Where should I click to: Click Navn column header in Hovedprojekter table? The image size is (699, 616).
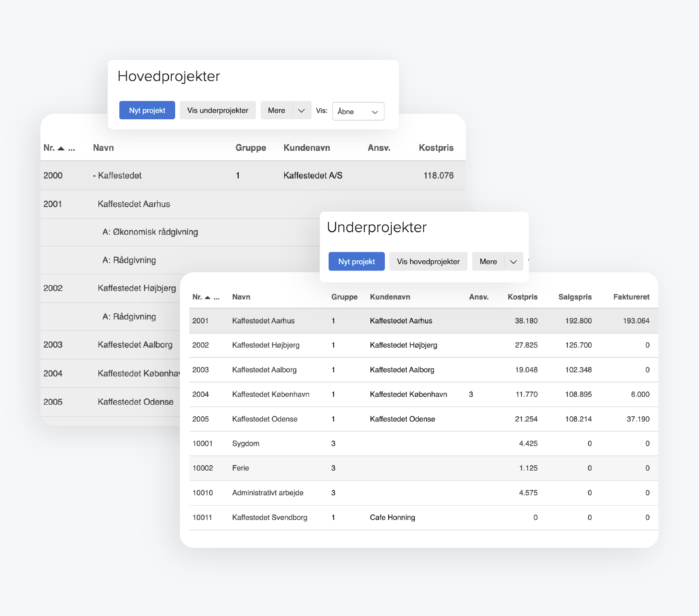click(104, 148)
